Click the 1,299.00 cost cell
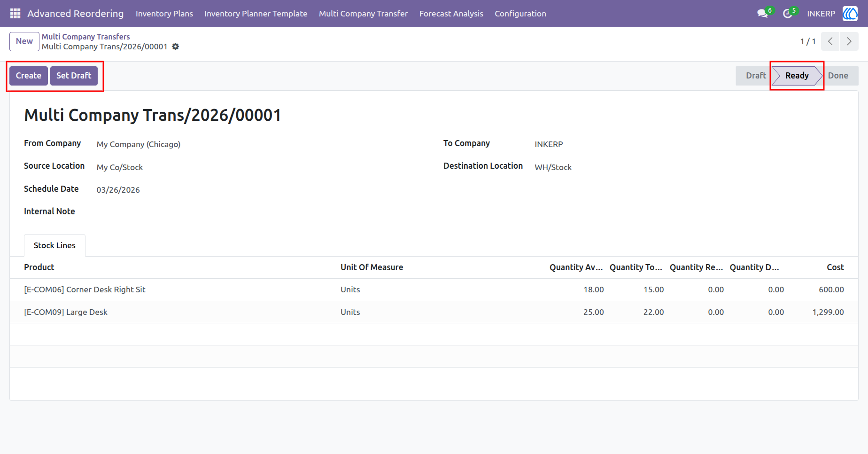 click(x=828, y=312)
